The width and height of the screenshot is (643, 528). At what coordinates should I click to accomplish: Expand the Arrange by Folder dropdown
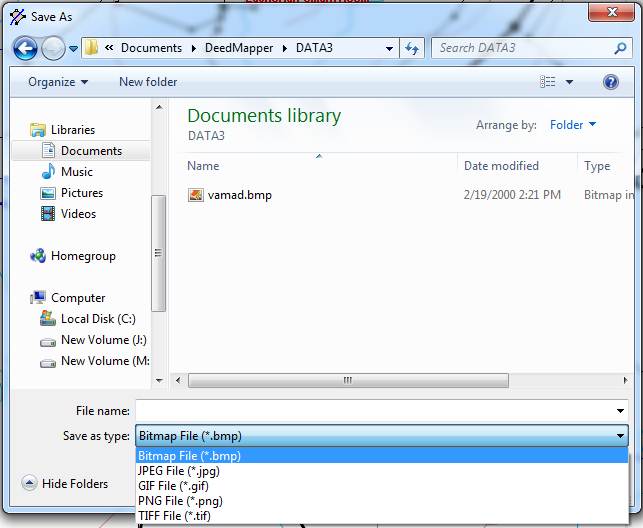pyautogui.click(x=573, y=125)
